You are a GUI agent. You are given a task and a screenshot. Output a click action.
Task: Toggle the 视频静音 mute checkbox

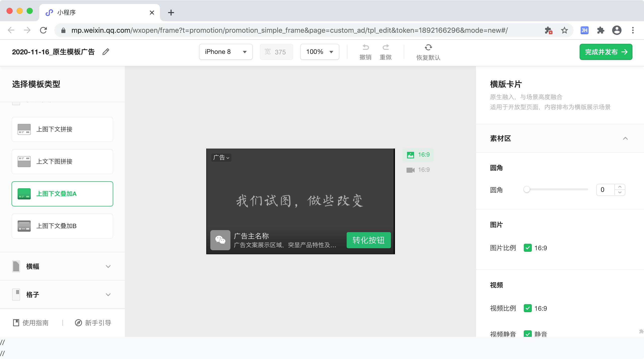pos(528,334)
